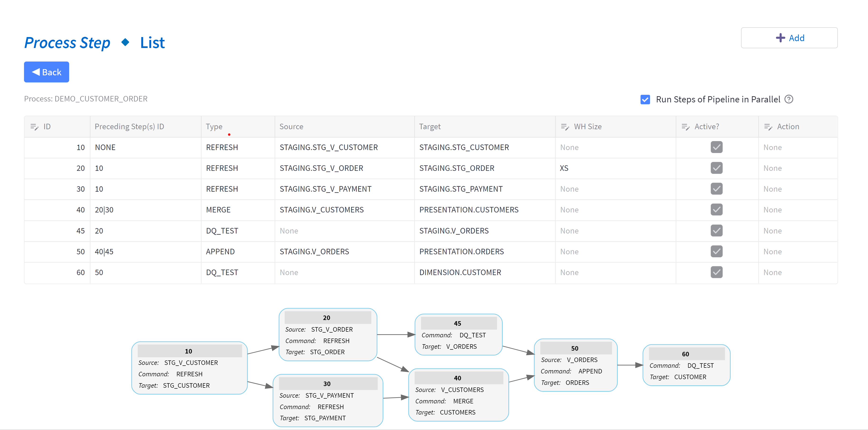The image size is (868, 430).
Task: Click the Back button
Action: click(x=47, y=72)
